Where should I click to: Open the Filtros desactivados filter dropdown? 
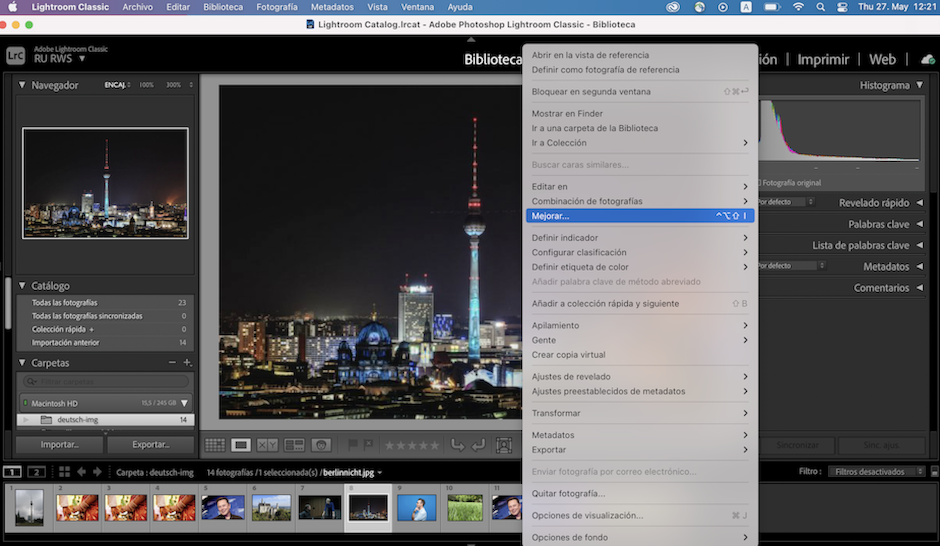(x=879, y=471)
